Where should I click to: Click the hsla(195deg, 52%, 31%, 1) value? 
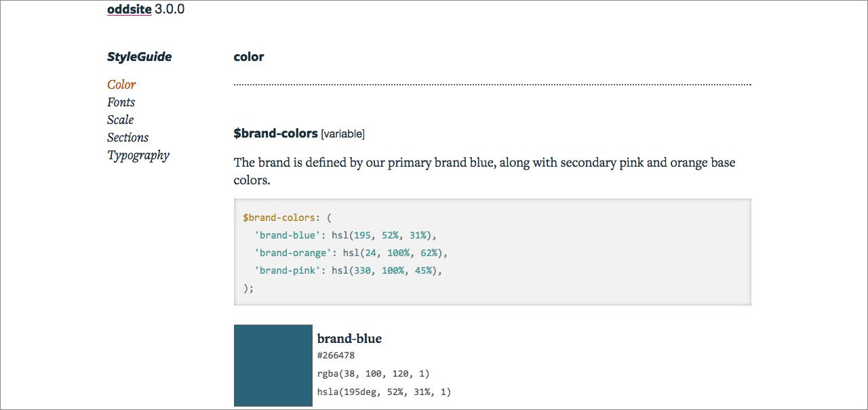coord(384,392)
